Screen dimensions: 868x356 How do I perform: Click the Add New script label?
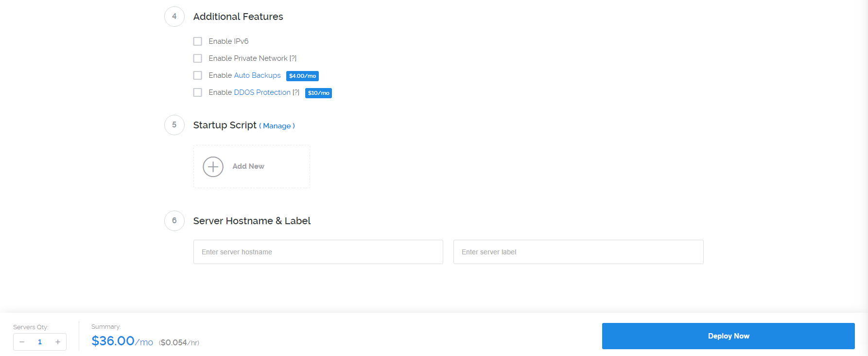[248, 166]
